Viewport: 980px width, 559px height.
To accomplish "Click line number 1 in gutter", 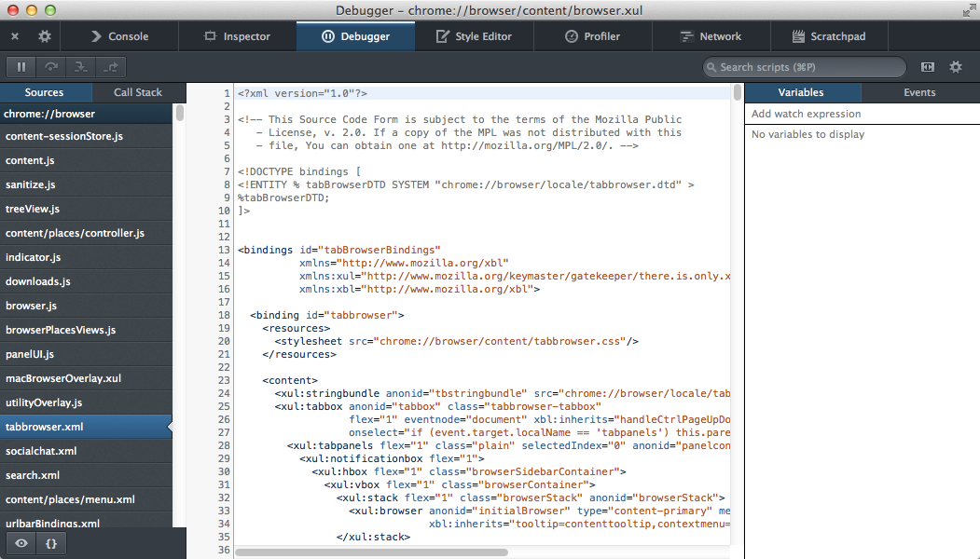I will point(228,93).
